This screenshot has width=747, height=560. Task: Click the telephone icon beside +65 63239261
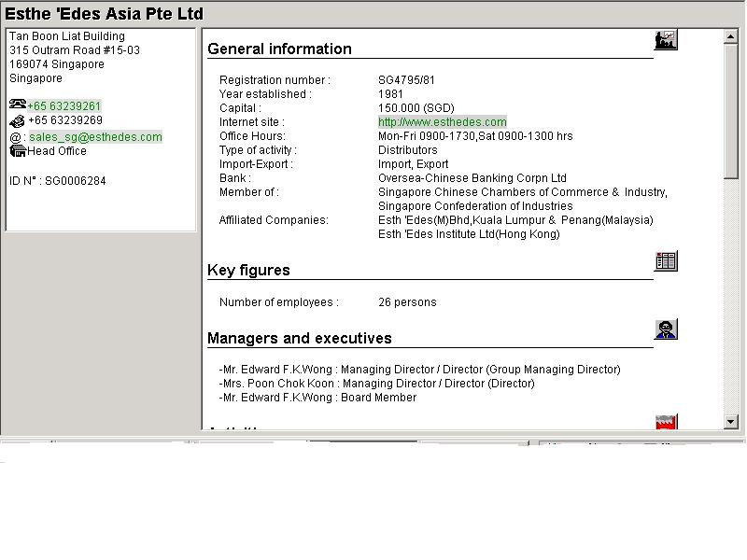click(x=18, y=105)
